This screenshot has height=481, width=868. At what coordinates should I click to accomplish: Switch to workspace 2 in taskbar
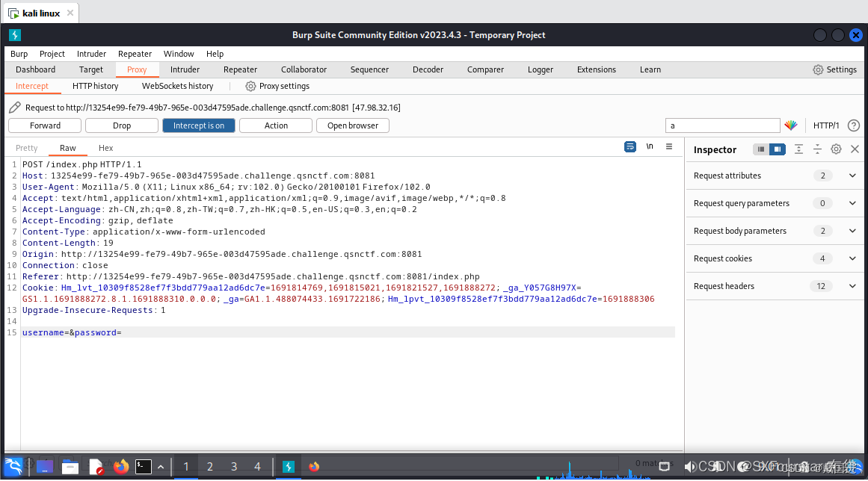click(x=210, y=467)
